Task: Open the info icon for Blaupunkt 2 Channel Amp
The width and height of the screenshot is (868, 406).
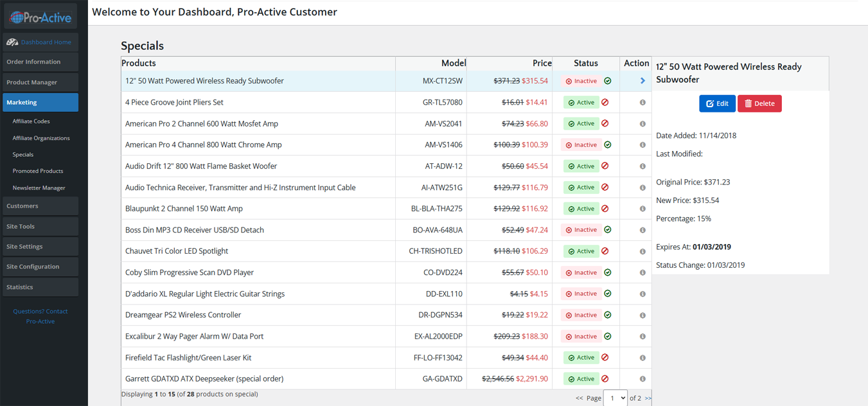Action: click(x=642, y=209)
